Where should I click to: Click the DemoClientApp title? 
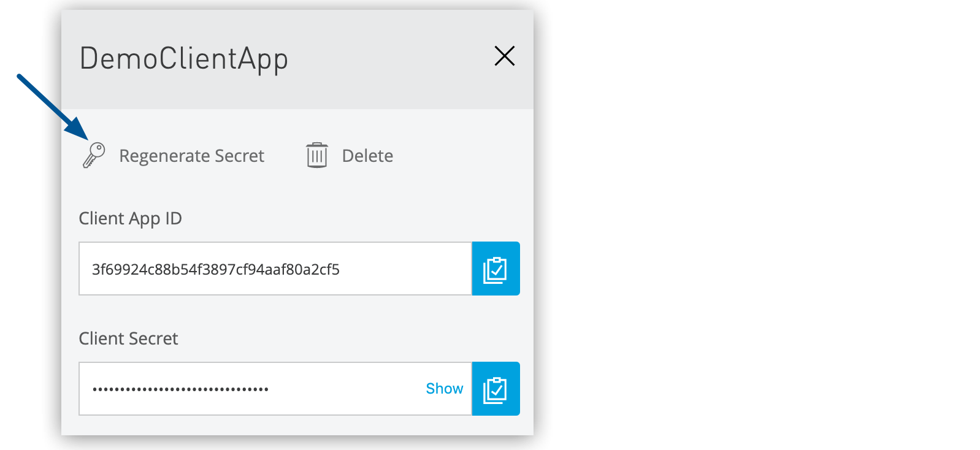pos(183,58)
